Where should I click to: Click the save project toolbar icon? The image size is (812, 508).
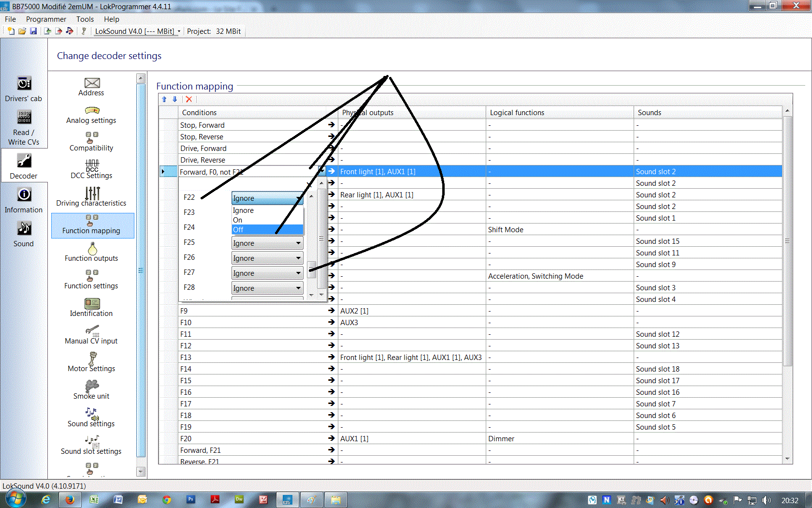click(x=33, y=31)
